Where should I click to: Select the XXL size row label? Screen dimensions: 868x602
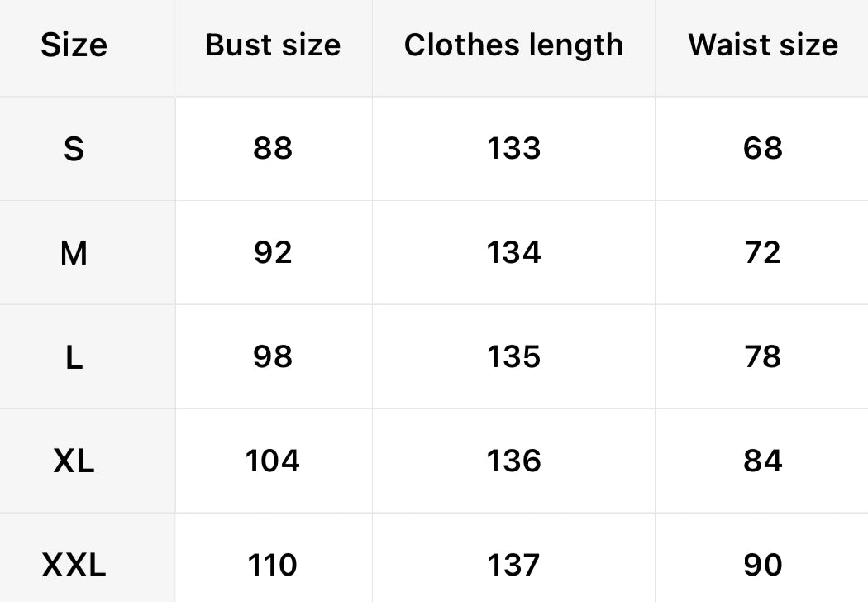tap(74, 566)
